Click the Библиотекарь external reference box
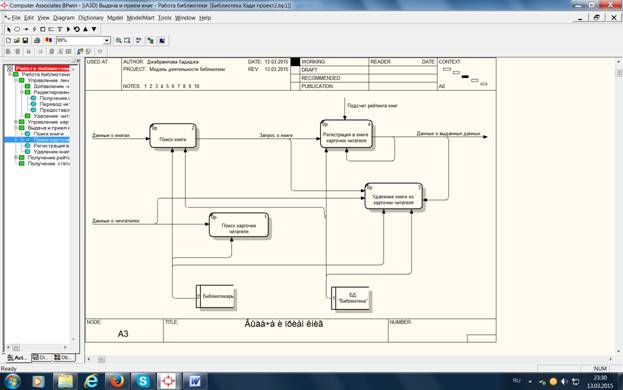The width and height of the screenshot is (623, 390). (216, 296)
